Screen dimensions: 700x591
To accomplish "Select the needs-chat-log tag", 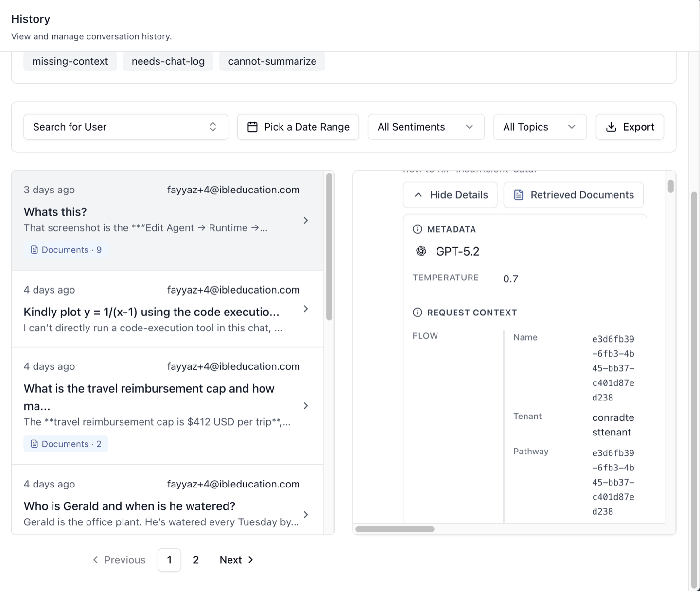I will coord(168,61).
